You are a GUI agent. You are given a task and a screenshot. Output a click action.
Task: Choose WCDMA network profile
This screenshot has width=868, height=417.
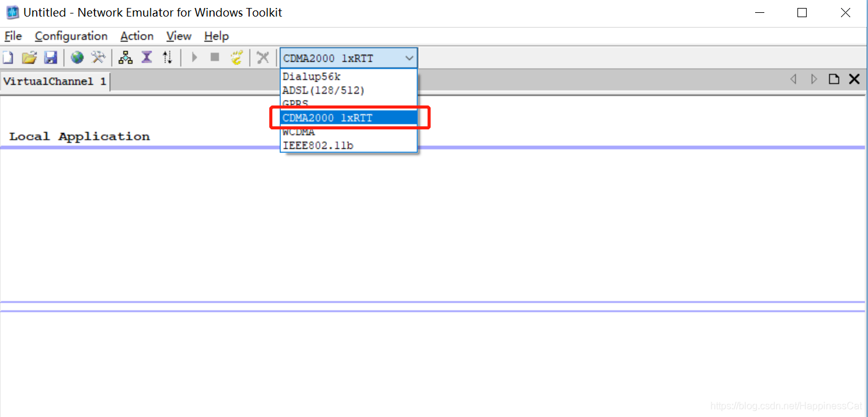tap(299, 131)
